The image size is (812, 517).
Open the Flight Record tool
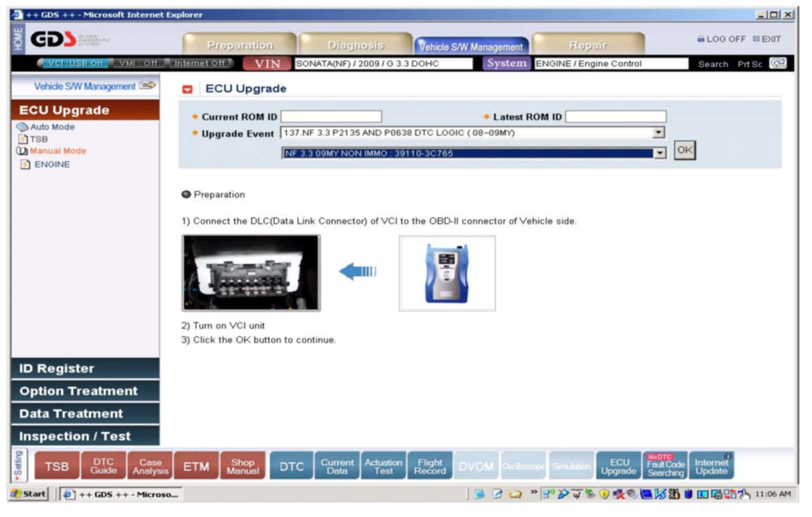pos(430,466)
